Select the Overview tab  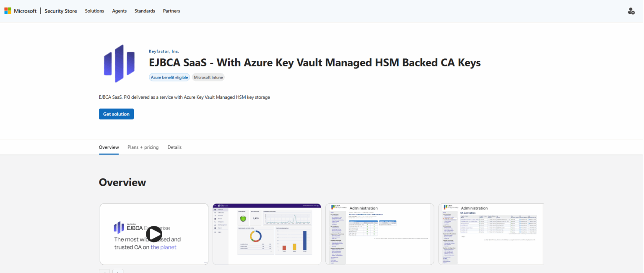(109, 147)
